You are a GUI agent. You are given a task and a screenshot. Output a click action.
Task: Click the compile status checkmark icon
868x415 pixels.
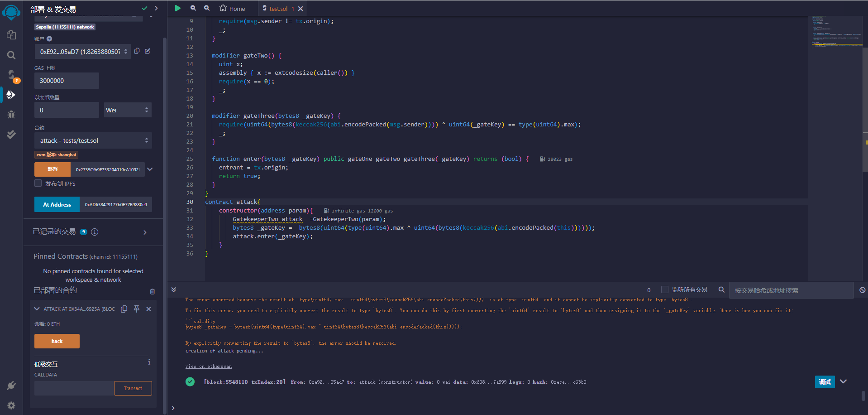click(x=145, y=8)
